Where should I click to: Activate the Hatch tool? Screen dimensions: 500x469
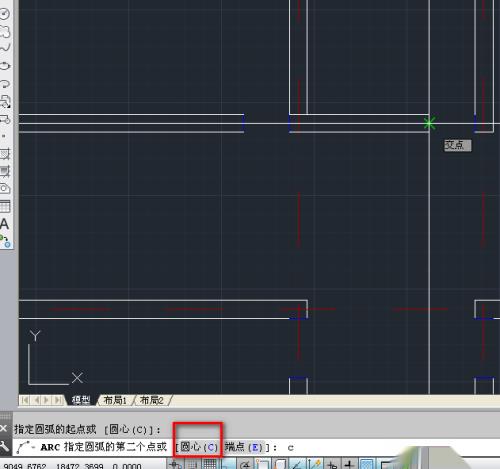pos(5,154)
